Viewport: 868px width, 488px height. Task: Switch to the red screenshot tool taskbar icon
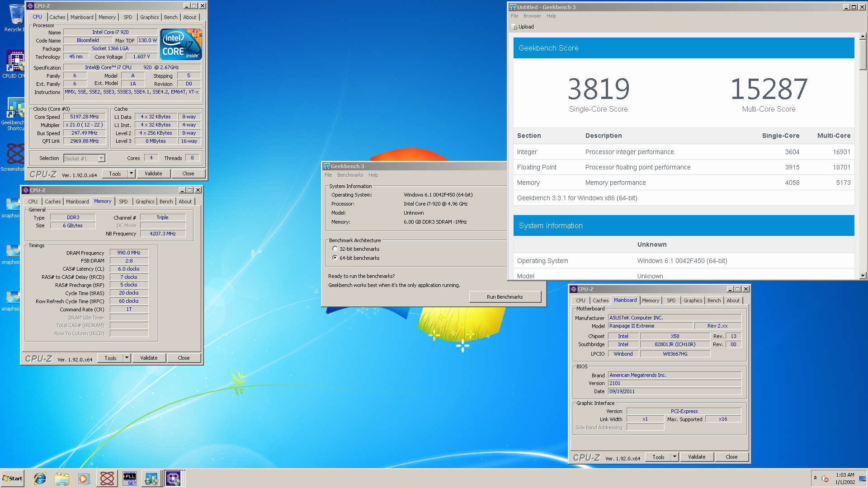coord(107,479)
